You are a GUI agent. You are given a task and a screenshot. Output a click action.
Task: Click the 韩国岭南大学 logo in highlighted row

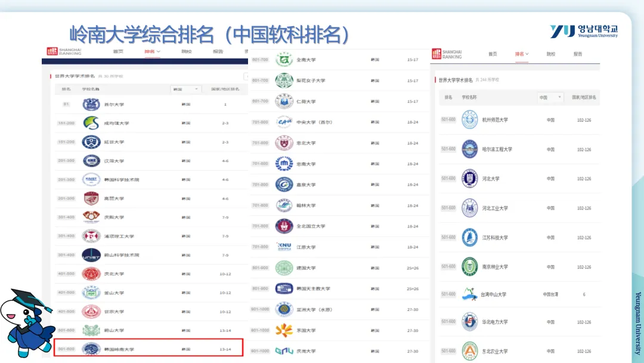pos(91,349)
